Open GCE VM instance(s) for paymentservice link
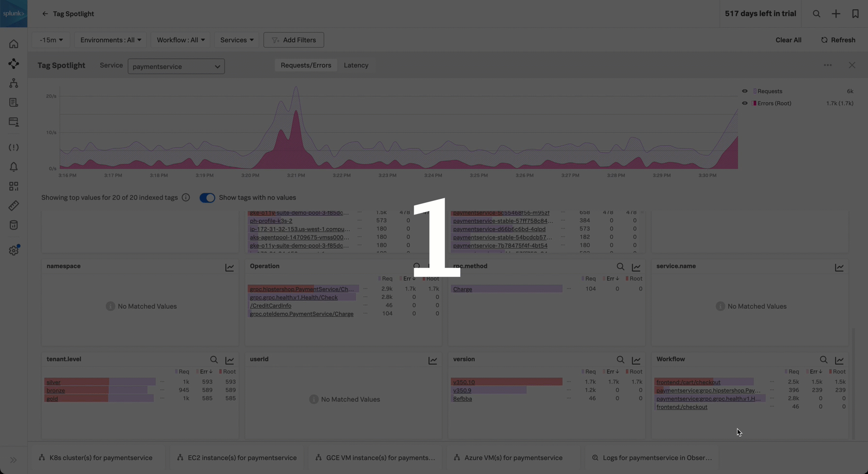868x474 pixels. point(375,458)
